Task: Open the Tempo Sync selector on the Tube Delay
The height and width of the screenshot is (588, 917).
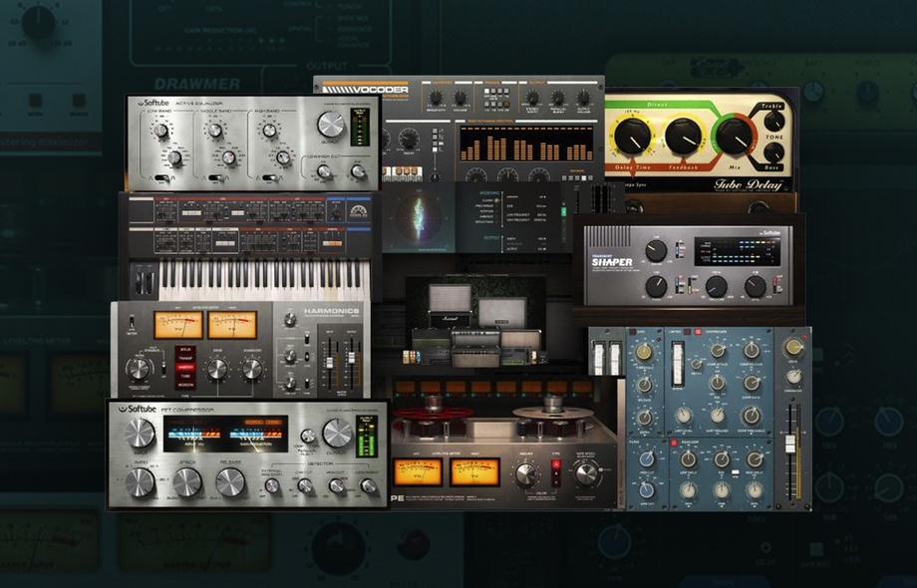Action: pos(635,184)
